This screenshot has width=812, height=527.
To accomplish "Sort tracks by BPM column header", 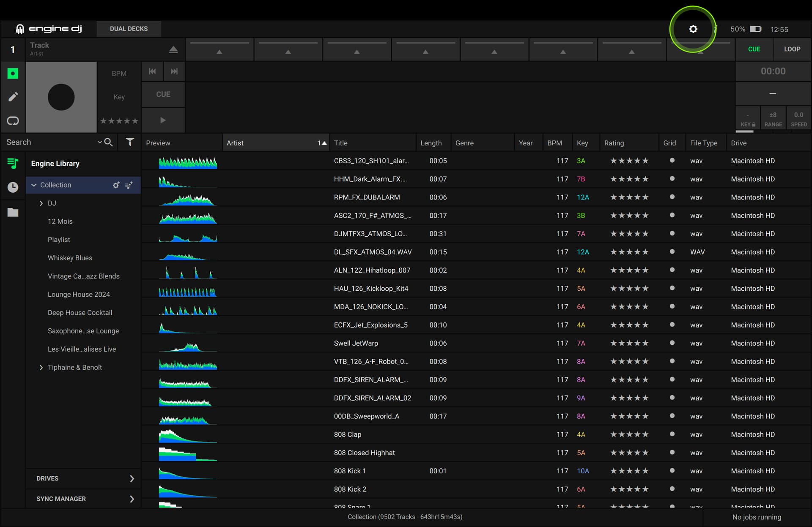I will [554, 143].
